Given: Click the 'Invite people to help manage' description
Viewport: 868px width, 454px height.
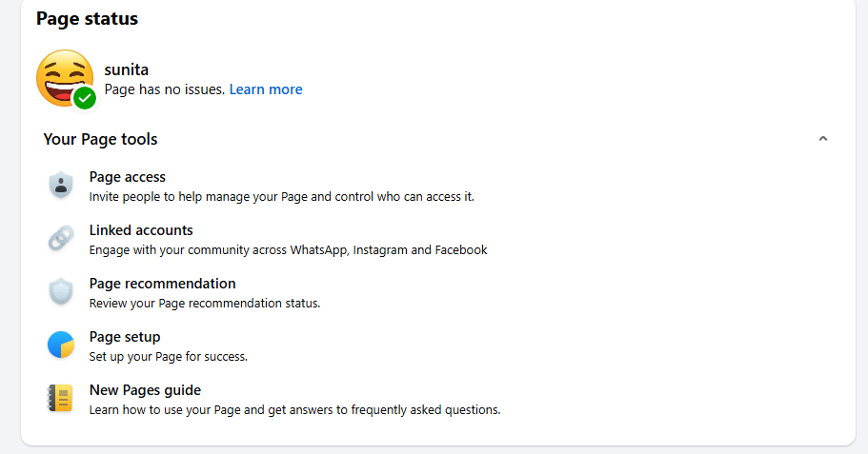Looking at the screenshot, I should tap(281, 197).
